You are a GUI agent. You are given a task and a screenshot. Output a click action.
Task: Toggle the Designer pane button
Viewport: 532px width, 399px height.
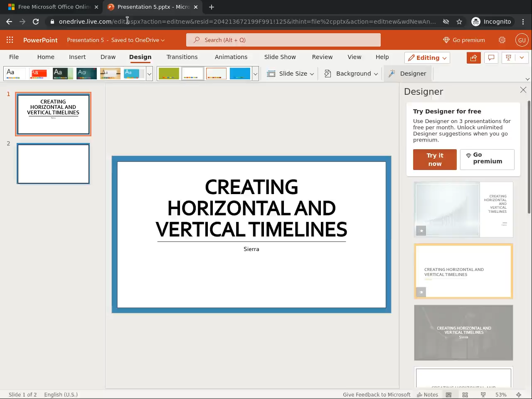[x=407, y=74]
